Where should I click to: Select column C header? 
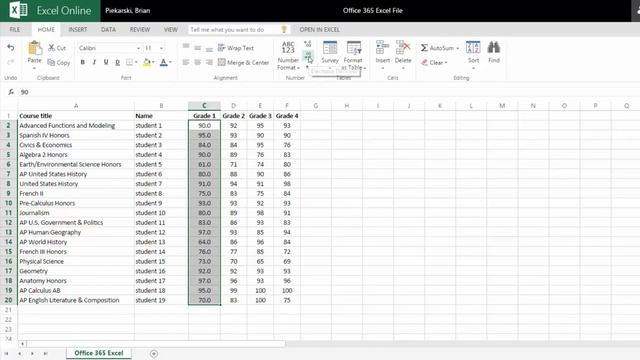point(204,106)
